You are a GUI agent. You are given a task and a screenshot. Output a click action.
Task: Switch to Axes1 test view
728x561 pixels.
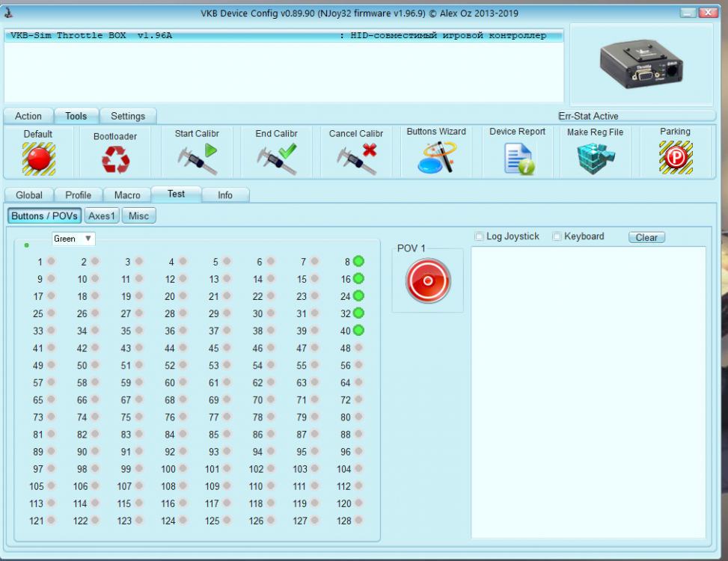coord(102,216)
